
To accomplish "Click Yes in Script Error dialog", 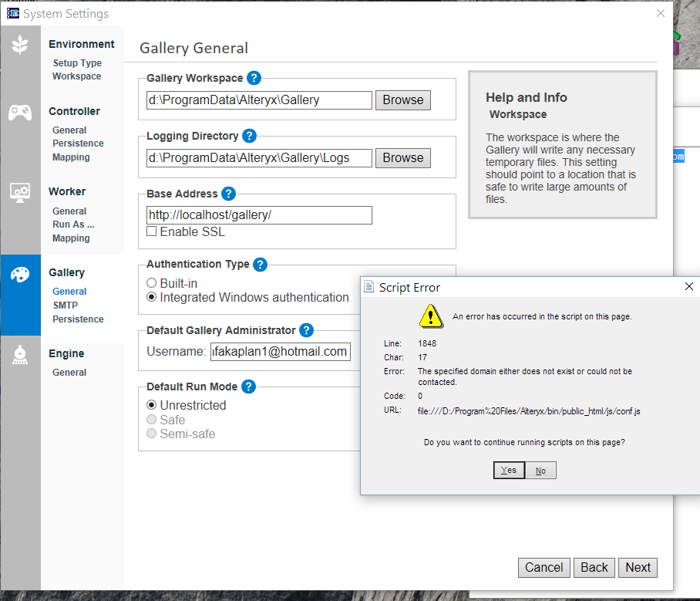I will [509, 470].
